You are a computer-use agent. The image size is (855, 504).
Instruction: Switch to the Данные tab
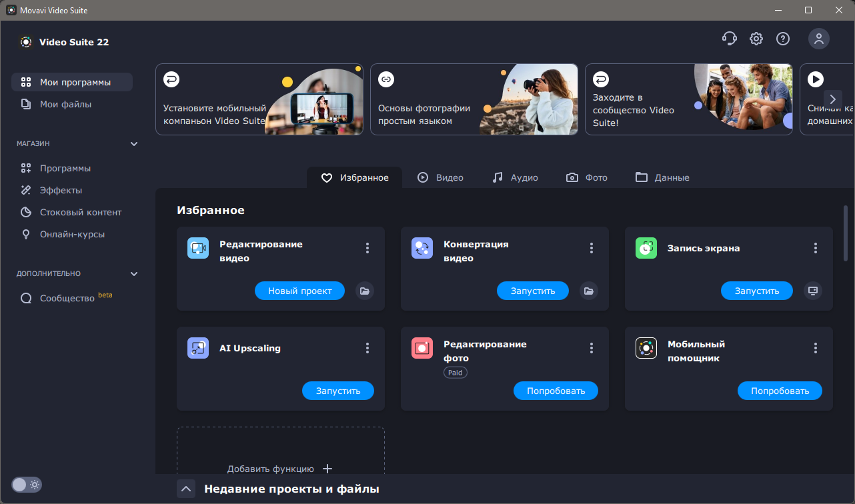pyautogui.click(x=662, y=177)
